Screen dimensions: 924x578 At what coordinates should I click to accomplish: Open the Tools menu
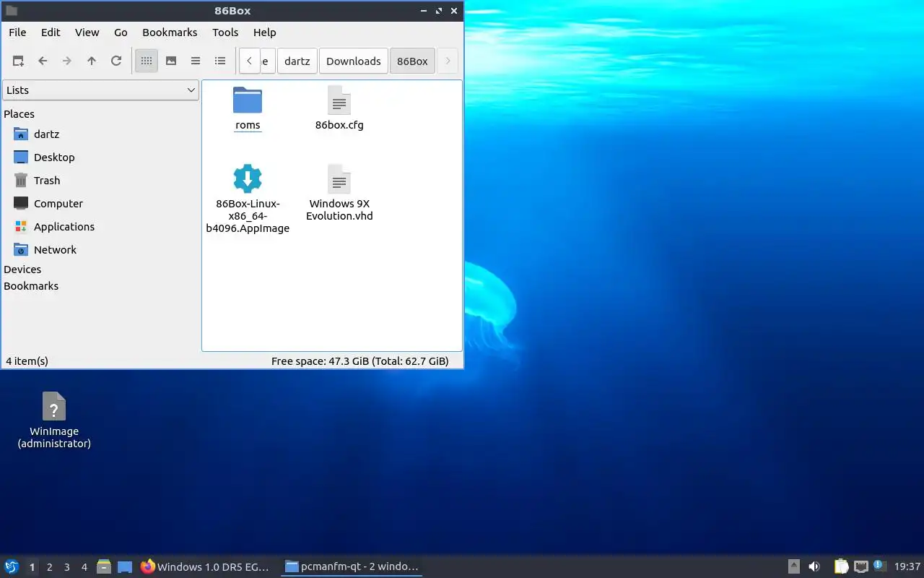225,33
